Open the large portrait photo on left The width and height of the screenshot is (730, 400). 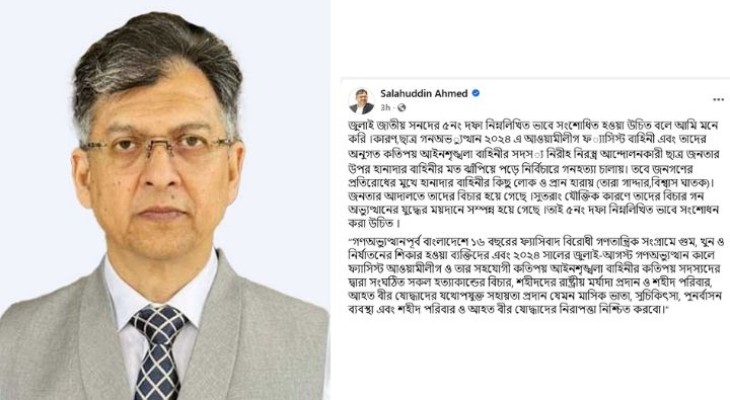[165, 200]
